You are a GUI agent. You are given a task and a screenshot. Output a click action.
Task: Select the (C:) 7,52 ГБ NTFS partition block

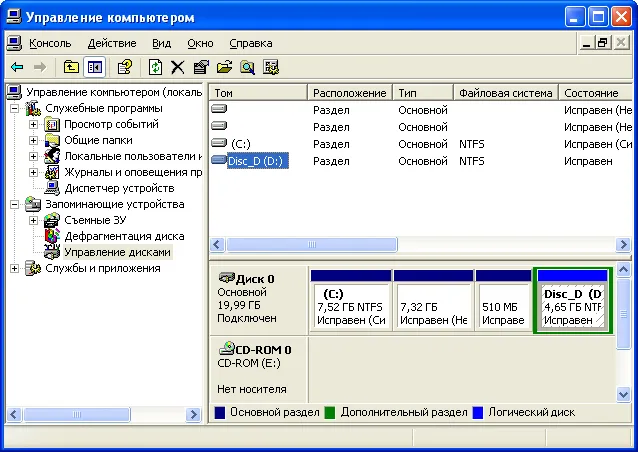[x=351, y=301]
